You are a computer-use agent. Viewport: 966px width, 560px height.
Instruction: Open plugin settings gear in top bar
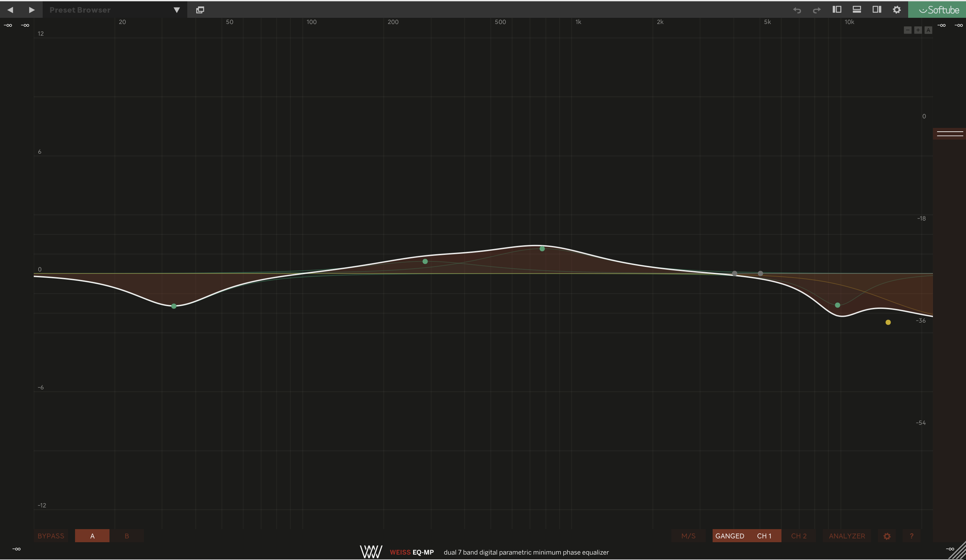pos(896,10)
